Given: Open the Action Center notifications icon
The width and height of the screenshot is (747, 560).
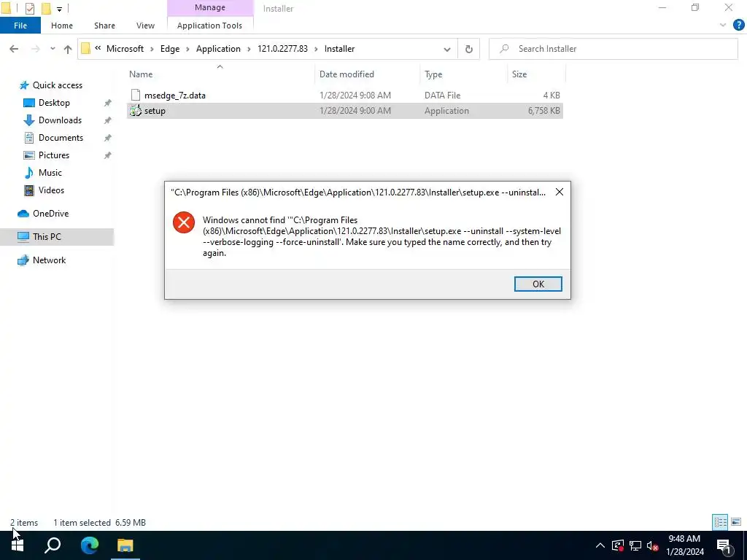Looking at the screenshot, I should [x=724, y=545].
